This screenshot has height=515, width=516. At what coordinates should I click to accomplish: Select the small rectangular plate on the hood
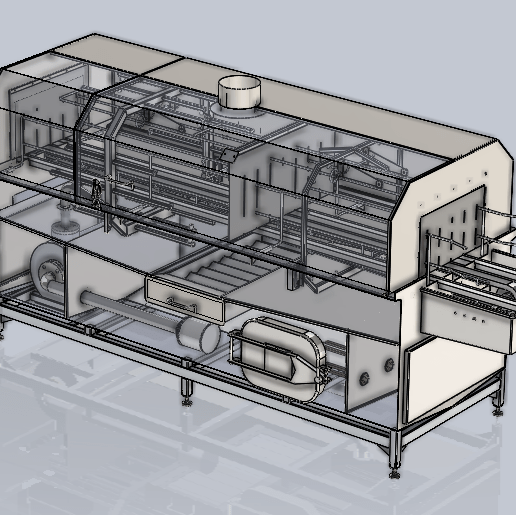point(228,154)
